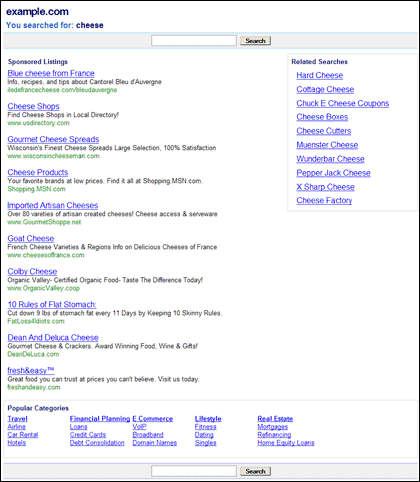Image resolution: width=420 pixels, height=482 pixels.
Task: Visit Dean And Deluca Cheese link
Action: coord(53,337)
